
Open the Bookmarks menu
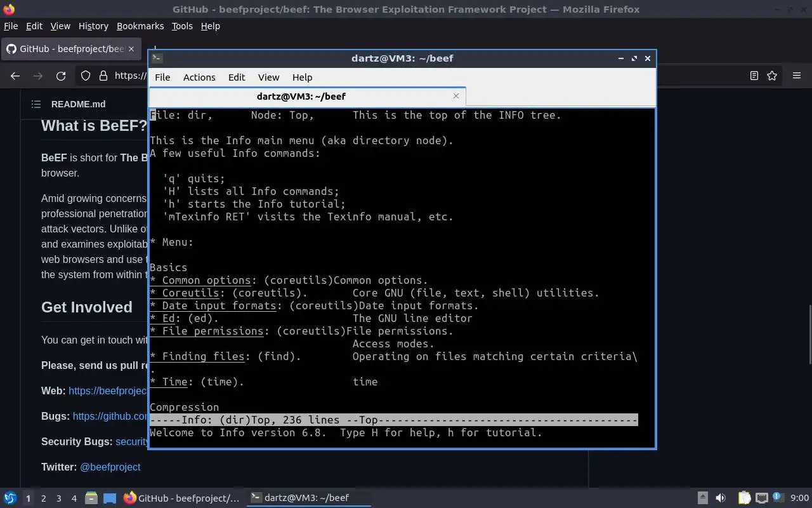140,26
